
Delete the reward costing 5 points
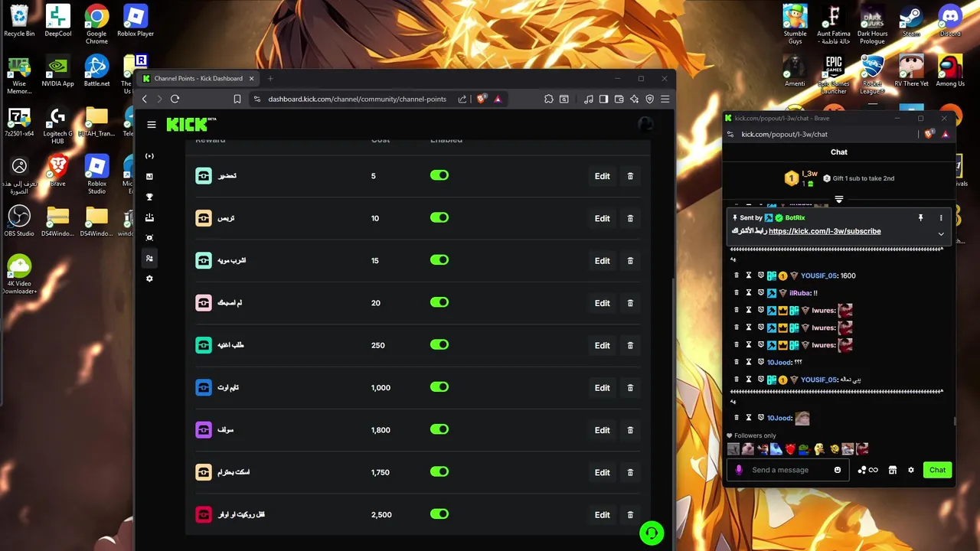(x=630, y=176)
